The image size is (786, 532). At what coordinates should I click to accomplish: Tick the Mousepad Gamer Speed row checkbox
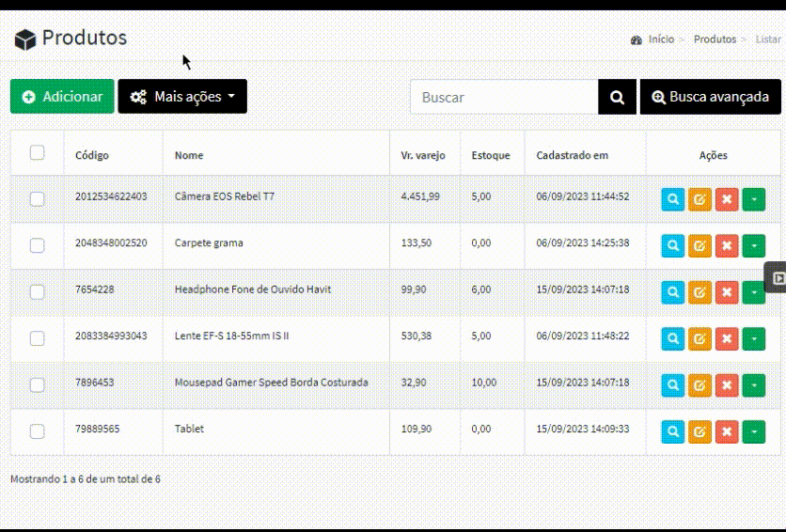tap(37, 384)
